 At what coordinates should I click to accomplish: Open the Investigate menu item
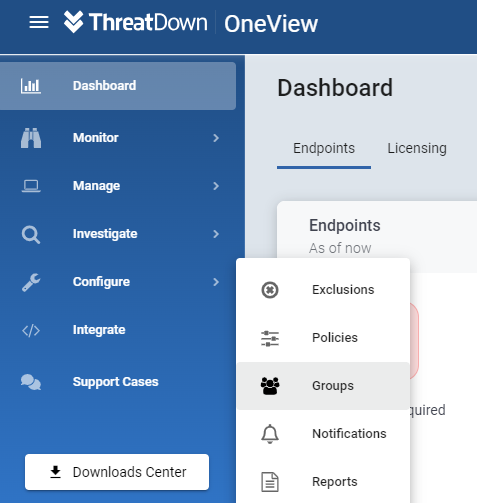[118, 234]
